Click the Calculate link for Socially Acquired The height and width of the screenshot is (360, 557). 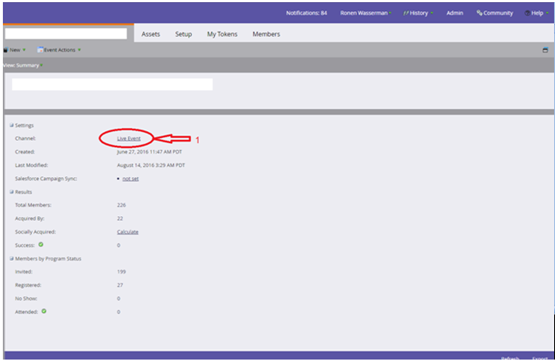[x=128, y=232]
